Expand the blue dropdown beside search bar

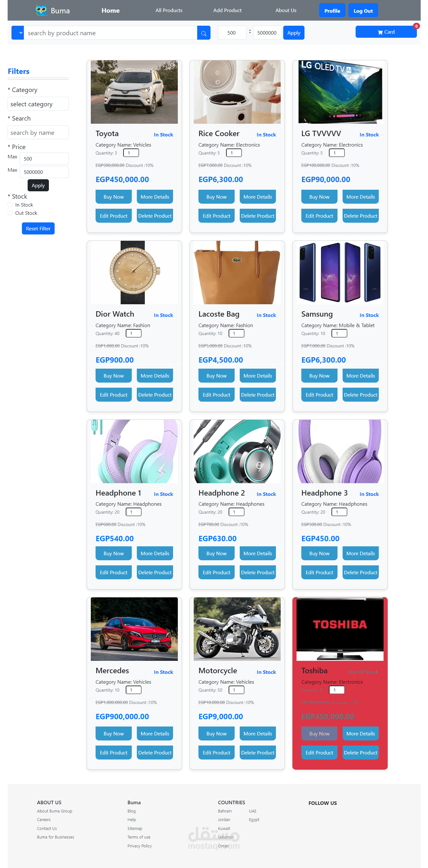[17, 33]
